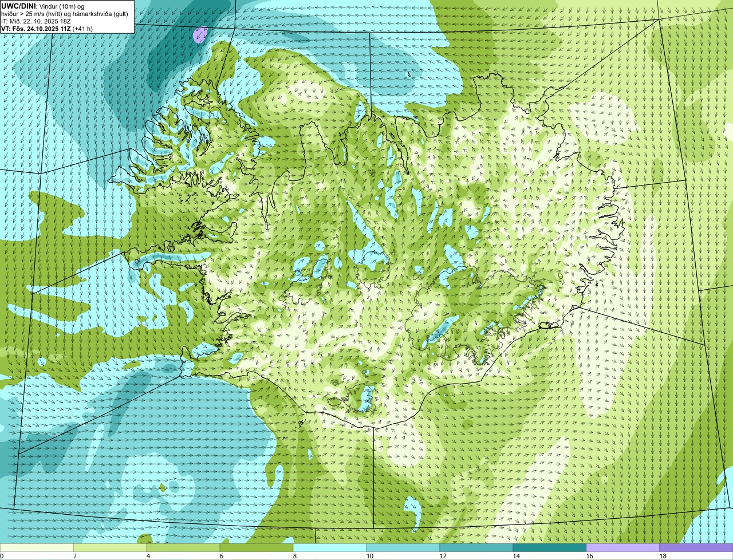This screenshot has height=560, width=733.
Task: Click the 'UWC/DINI: Vindur (10m) og' title line
Action: click(x=42, y=6)
